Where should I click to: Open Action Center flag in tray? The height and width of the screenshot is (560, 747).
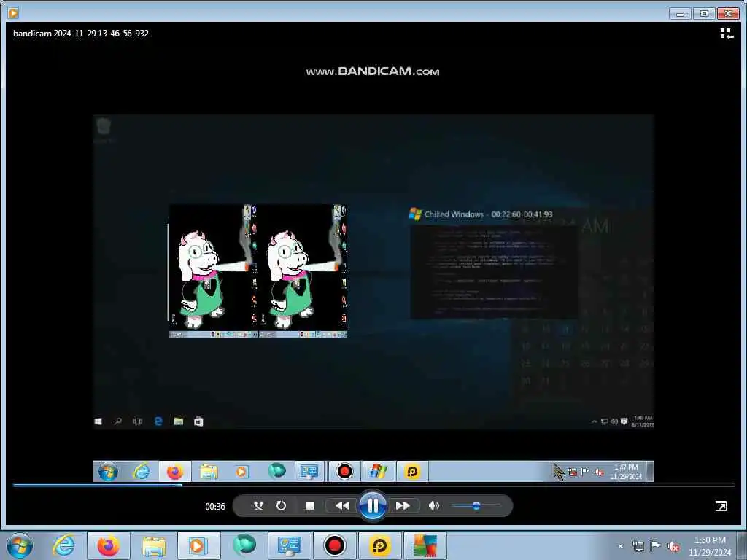tap(656, 546)
